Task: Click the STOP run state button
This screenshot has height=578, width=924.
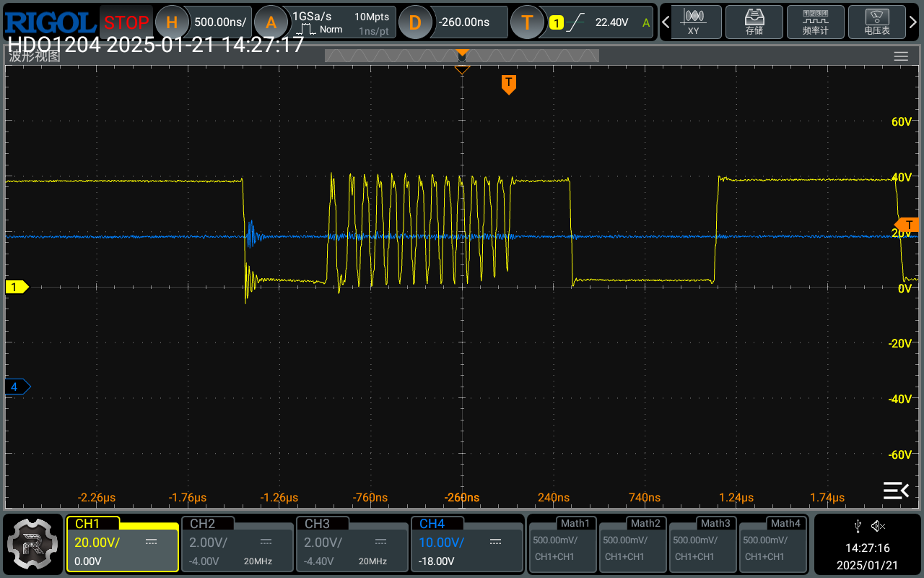Action: (126, 22)
